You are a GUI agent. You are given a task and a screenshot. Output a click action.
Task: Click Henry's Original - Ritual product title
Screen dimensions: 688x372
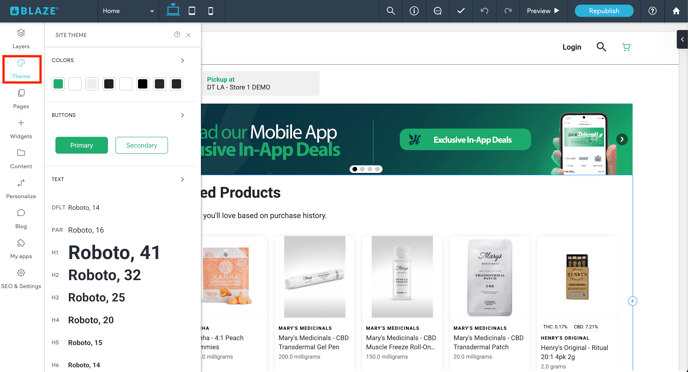(574, 352)
